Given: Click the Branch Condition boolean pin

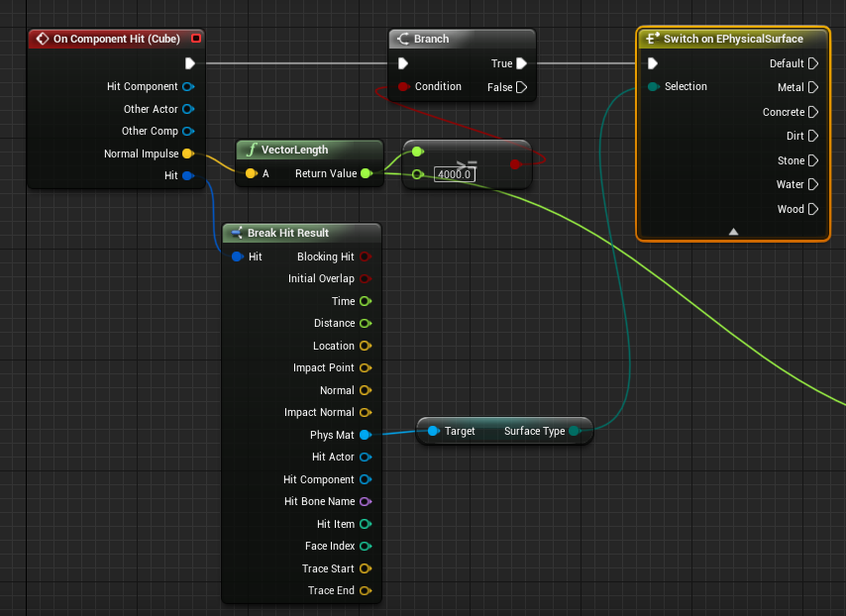Looking at the screenshot, I should click(x=403, y=86).
